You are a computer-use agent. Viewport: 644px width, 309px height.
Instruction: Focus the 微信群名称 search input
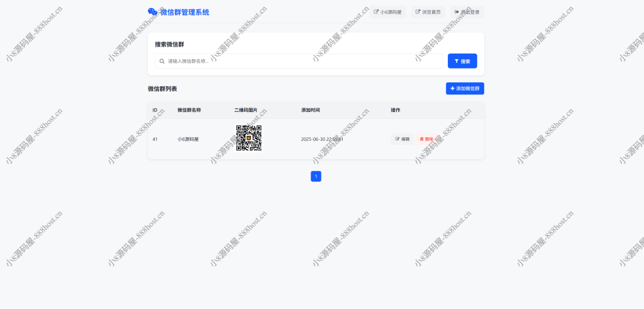[x=299, y=61]
